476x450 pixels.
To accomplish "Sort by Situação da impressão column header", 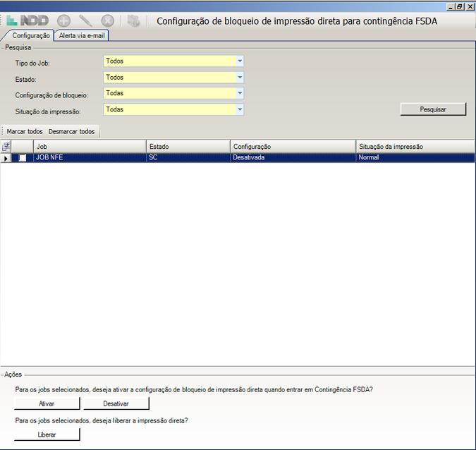I will [415, 147].
